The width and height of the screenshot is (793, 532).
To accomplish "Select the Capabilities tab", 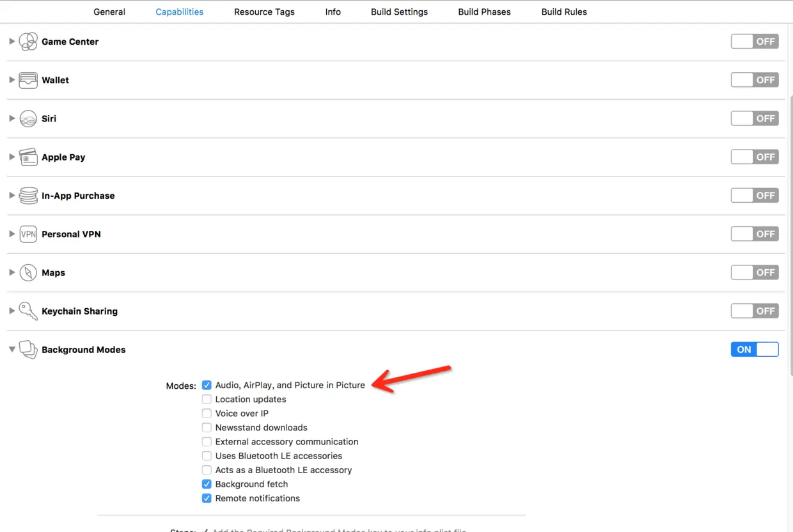I will tap(180, 12).
